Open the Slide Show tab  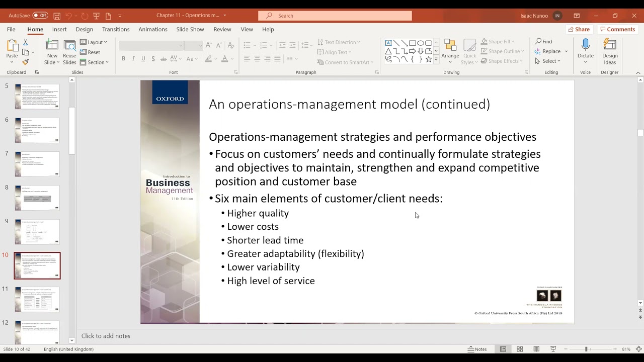[x=190, y=29]
